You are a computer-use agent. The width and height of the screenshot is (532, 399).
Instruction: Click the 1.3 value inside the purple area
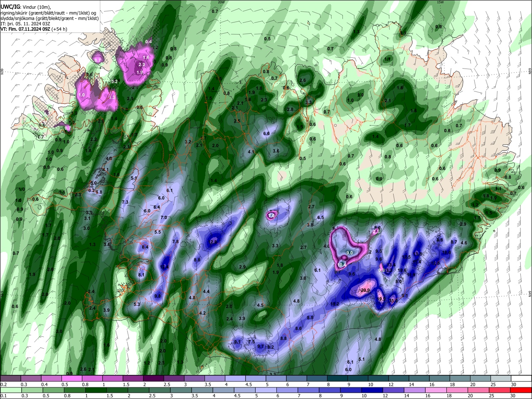(x=111, y=97)
